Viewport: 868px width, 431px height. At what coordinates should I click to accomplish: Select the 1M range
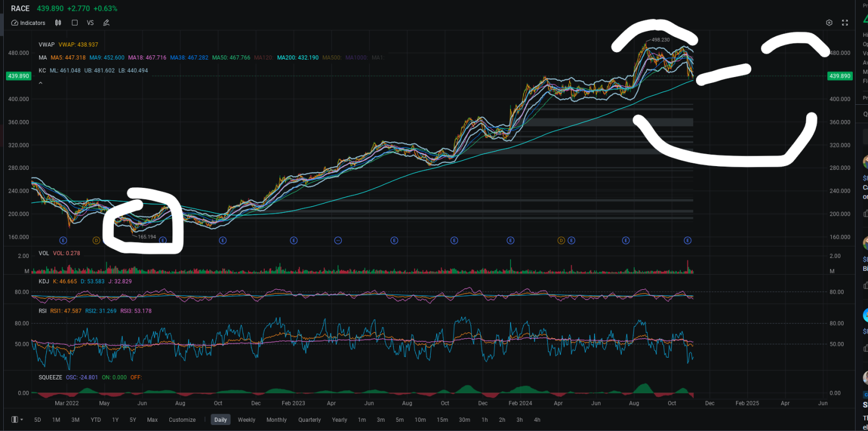[x=56, y=420]
